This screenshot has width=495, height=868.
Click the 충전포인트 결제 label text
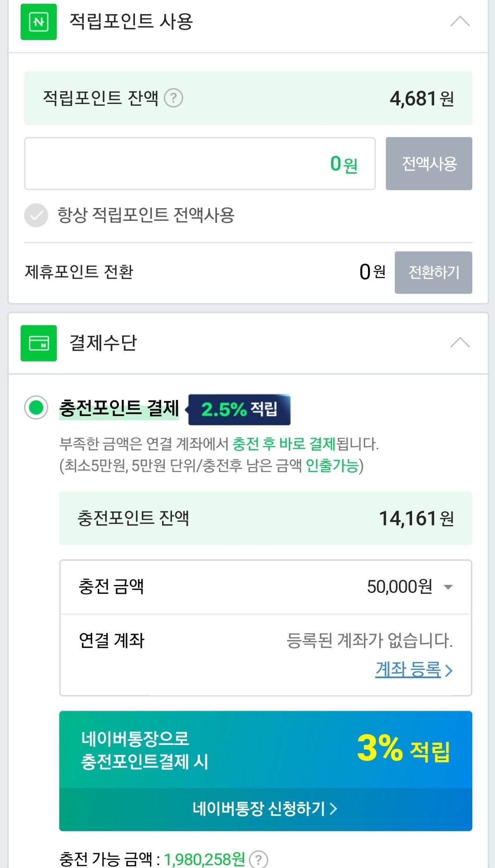pos(119,408)
